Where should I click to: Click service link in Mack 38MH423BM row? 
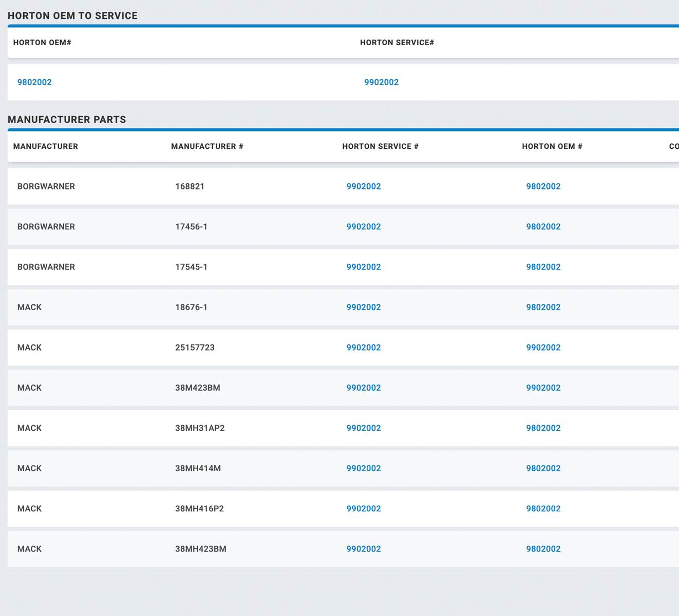point(363,549)
